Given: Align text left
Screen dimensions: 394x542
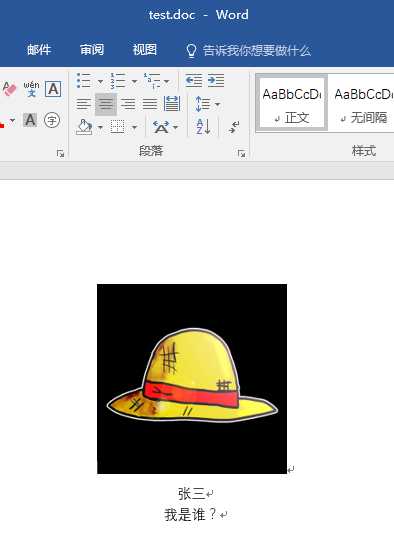Looking at the screenshot, I should tap(83, 104).
